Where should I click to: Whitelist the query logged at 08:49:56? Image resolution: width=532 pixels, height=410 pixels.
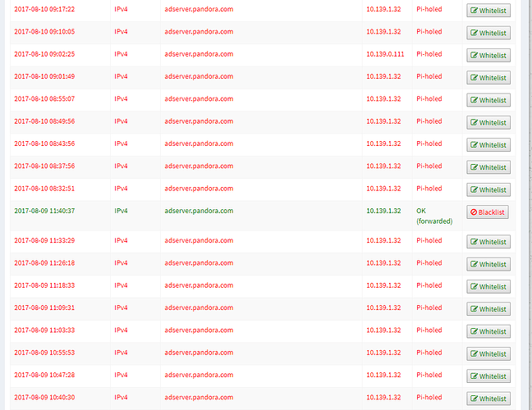[x=488, y=122]
